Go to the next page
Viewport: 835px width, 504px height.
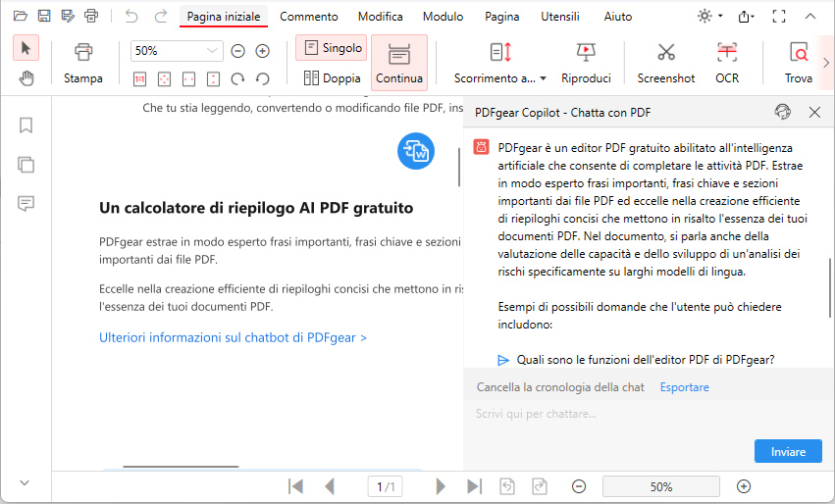click(x=441, y=486)
